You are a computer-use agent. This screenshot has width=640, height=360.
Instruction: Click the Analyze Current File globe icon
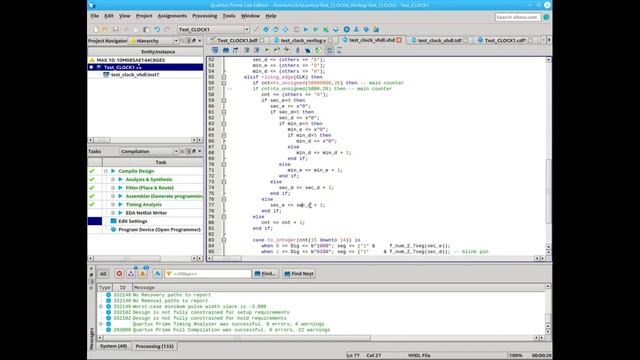click(x=318, y=50)
